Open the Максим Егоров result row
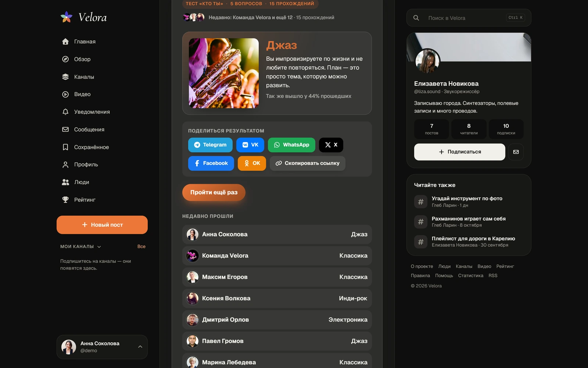This screenshot has height=368, width=588. click(x=277, y=277)
